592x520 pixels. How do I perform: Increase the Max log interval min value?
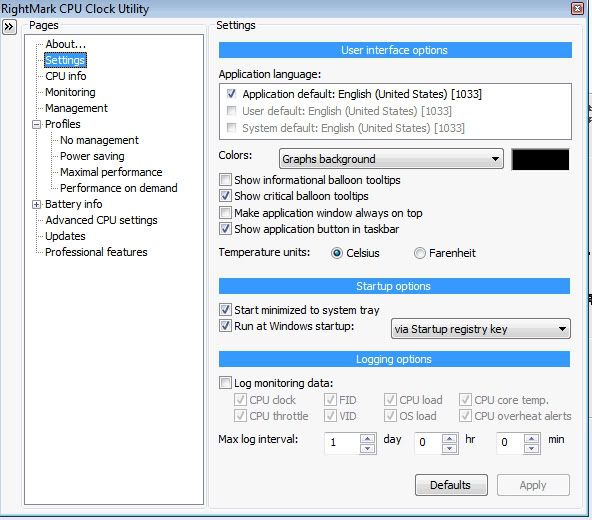coord(532,438)
